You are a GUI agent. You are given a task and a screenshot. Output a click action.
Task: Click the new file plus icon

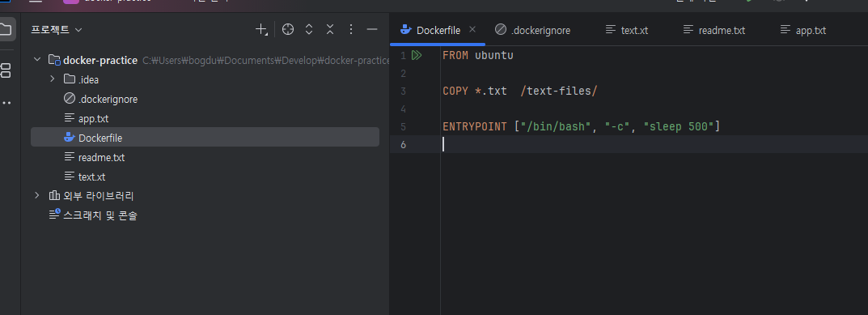point(260,29)
